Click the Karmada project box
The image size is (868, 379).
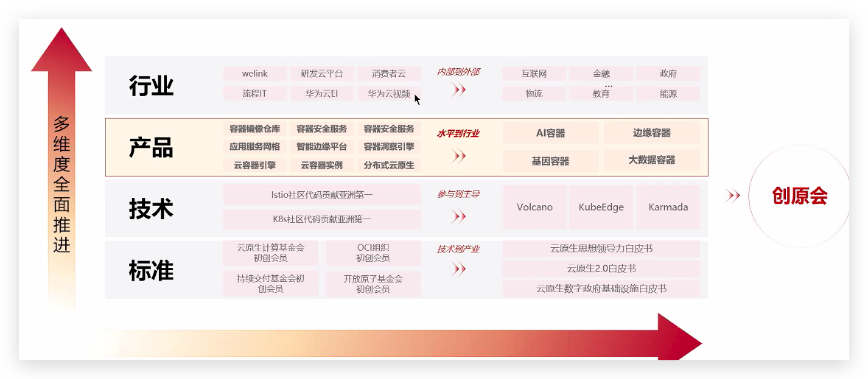pyautogui.click(x=668, y=207)
